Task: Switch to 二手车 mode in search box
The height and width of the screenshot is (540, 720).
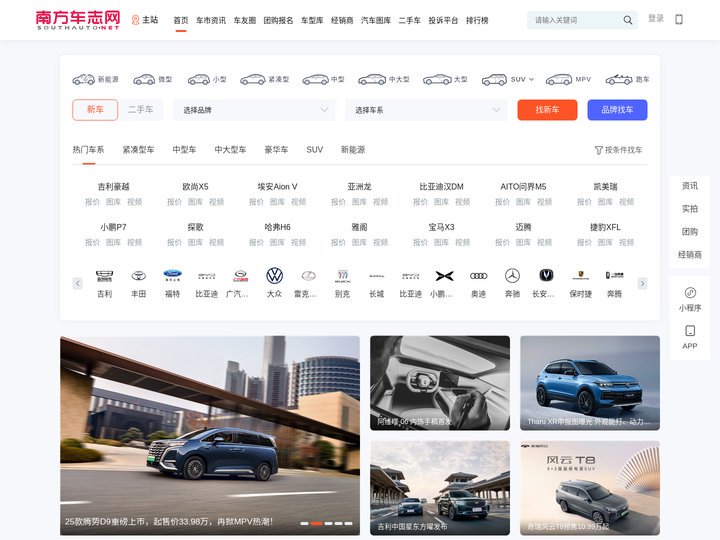Action: pos(141,110)
